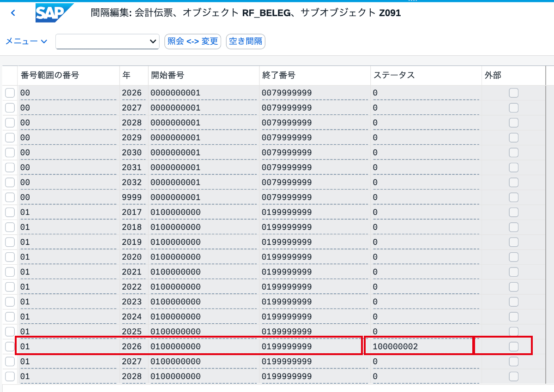Click the 年 column header

pos(134,76)
